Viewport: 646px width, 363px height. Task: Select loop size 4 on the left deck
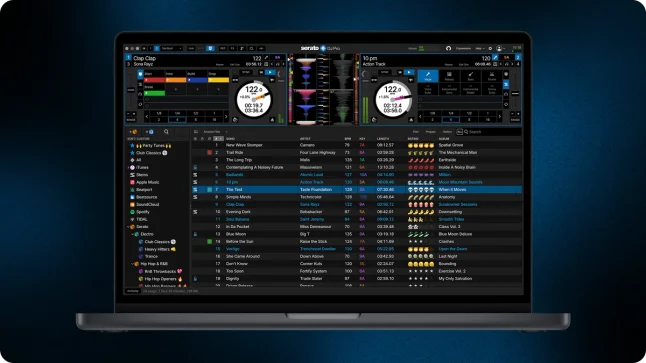[177, 120]
